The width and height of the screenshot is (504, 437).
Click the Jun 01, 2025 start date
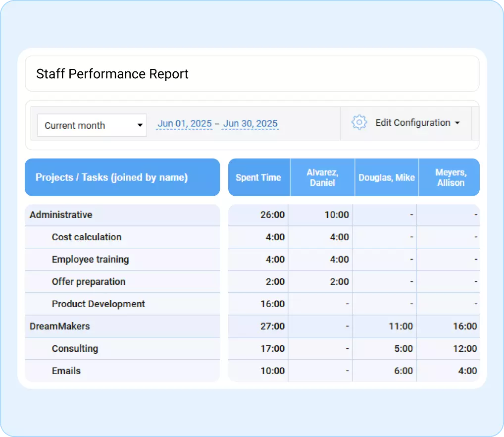pos(184,123)
